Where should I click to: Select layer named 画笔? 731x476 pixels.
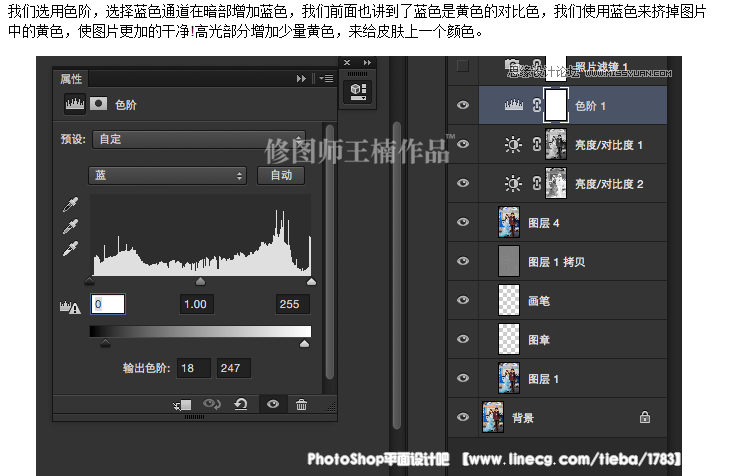click(538, 301)
